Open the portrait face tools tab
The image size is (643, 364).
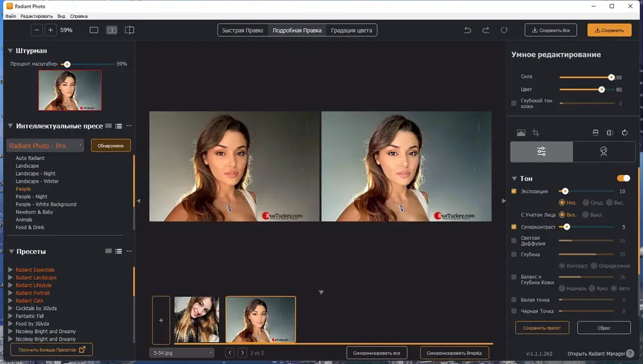tap(604, 151)
